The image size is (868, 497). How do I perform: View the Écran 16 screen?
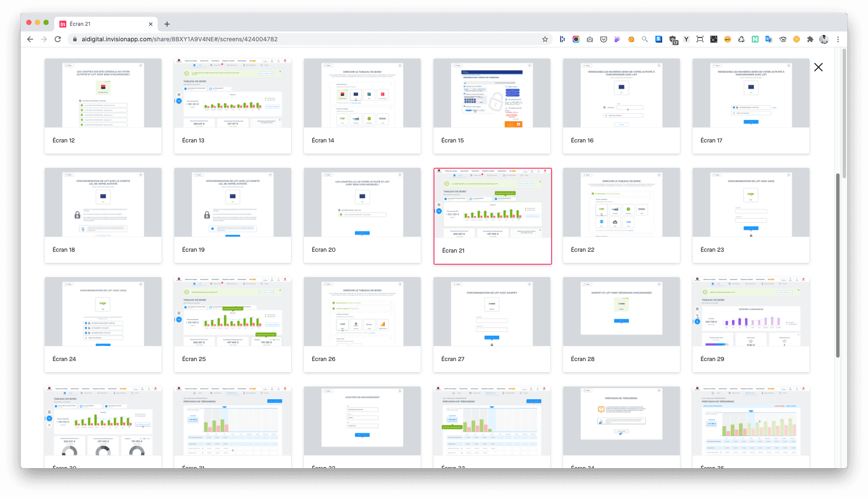(x=621, y=106)
